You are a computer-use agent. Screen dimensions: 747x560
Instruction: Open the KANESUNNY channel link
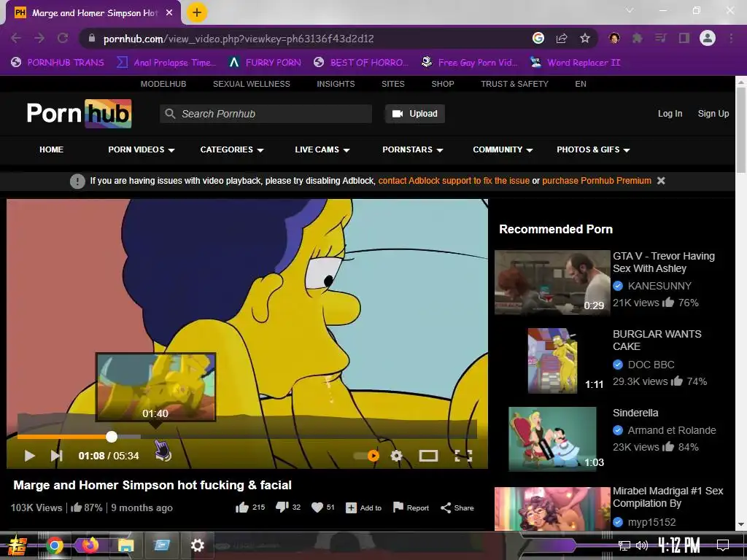(659, 286)
